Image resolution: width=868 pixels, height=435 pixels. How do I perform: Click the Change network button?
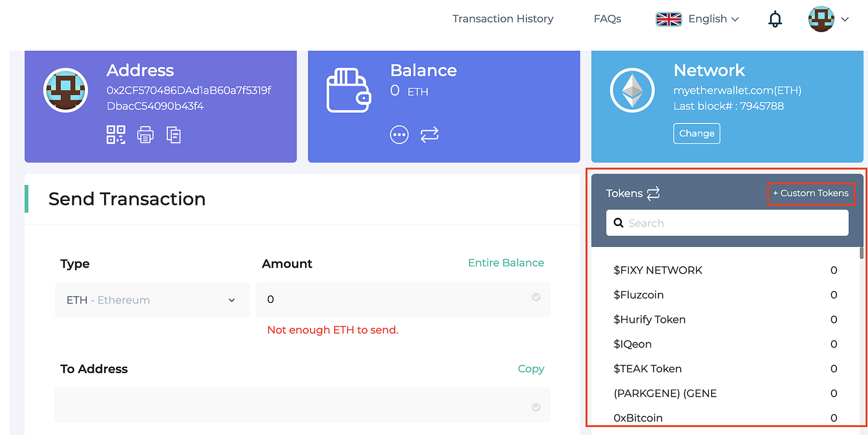pos(697,133)
